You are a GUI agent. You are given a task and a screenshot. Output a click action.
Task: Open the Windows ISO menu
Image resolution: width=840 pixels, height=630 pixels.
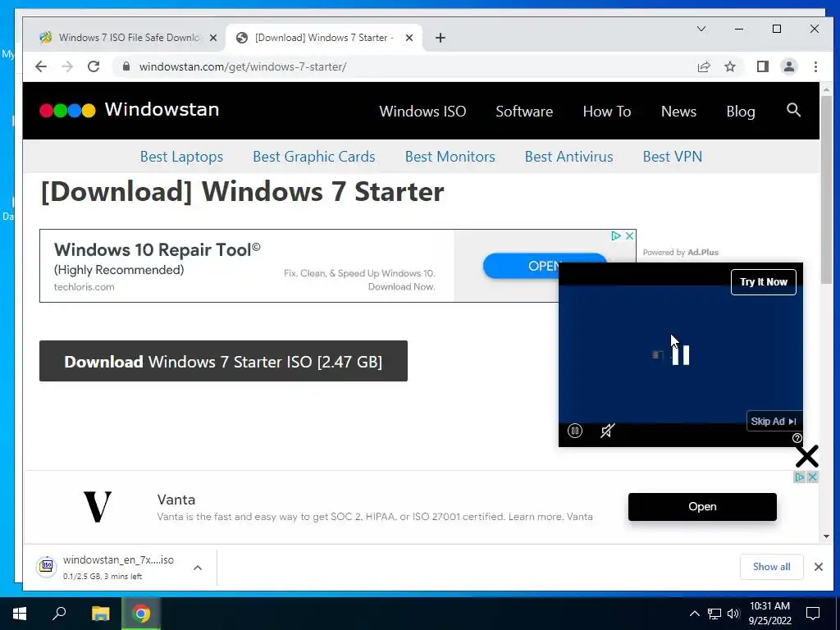pos(422,112)
